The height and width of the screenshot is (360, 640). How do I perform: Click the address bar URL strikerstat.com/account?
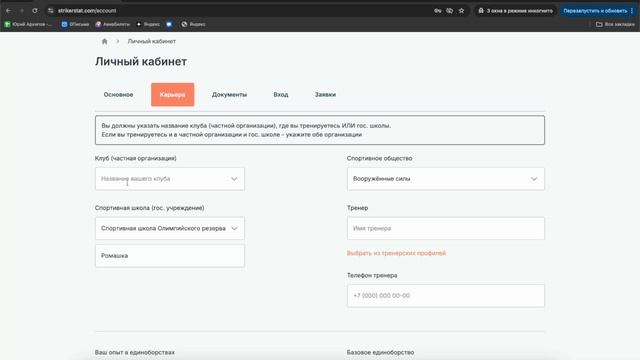pyautogui.click(x=87, y=11)
